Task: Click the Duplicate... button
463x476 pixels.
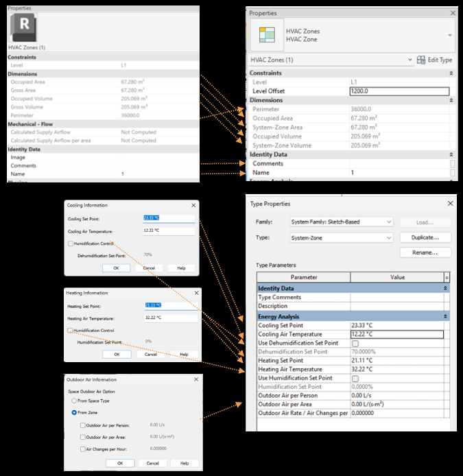Action: [425, 237]
